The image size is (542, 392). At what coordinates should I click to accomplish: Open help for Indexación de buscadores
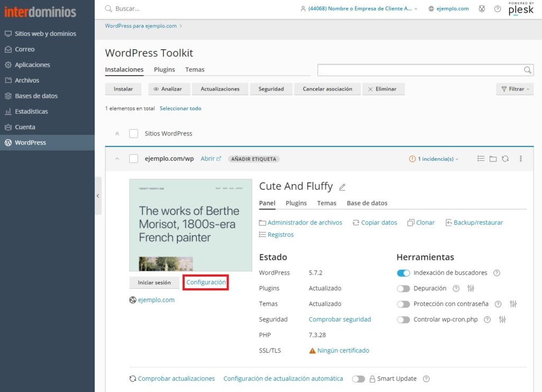496,273
